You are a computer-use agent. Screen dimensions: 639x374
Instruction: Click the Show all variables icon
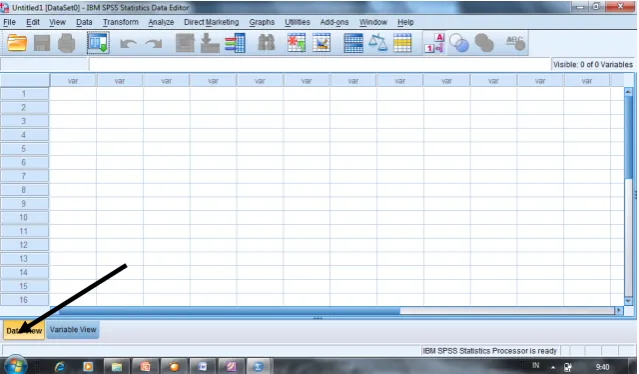(x=484, y=43)
